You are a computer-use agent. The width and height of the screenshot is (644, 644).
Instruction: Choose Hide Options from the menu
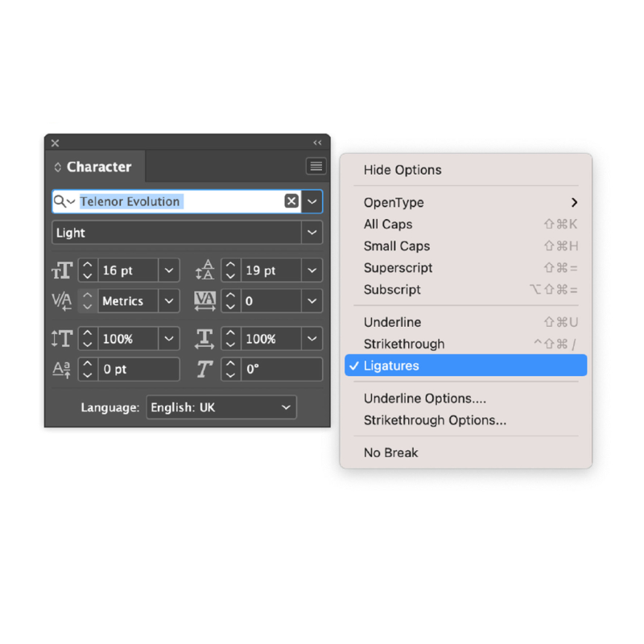click(466, 170)
